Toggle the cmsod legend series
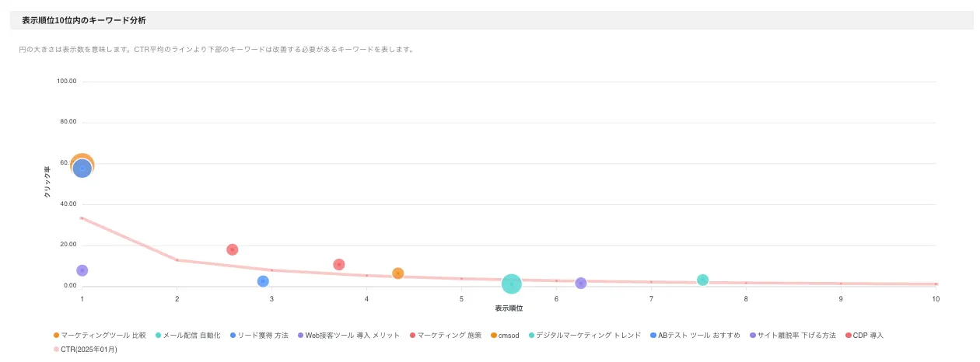The image size is (980, 362). (x=505, y=336)
